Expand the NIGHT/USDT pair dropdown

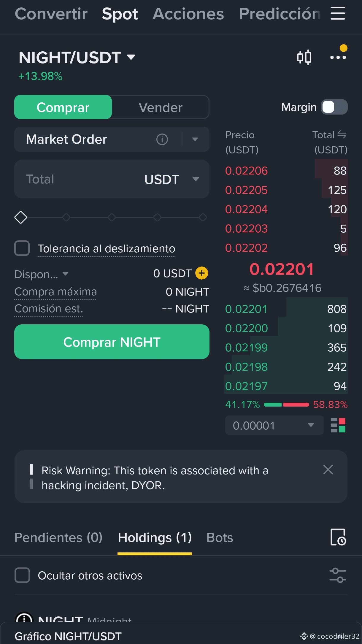coord(131,57)
